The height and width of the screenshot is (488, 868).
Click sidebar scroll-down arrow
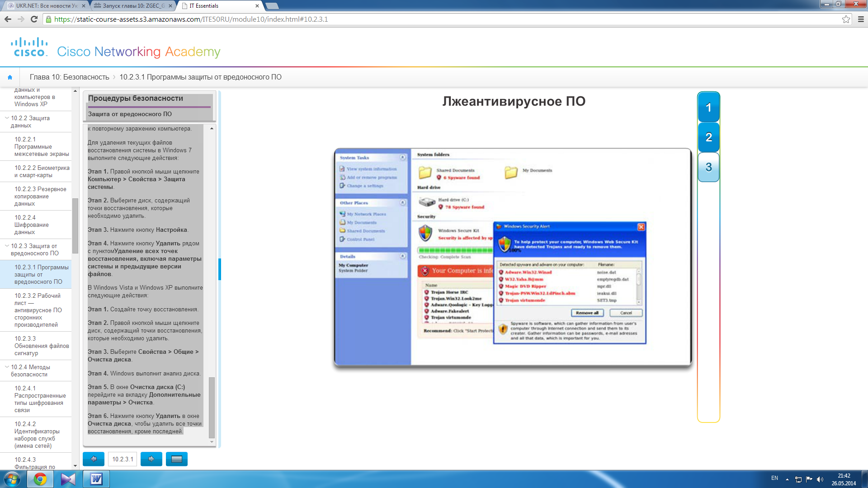click(x=75, y=466)
